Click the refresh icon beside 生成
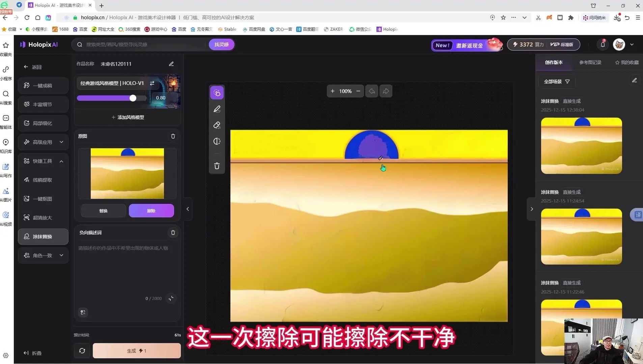This screenshot has width=643, height=364. 82,351
